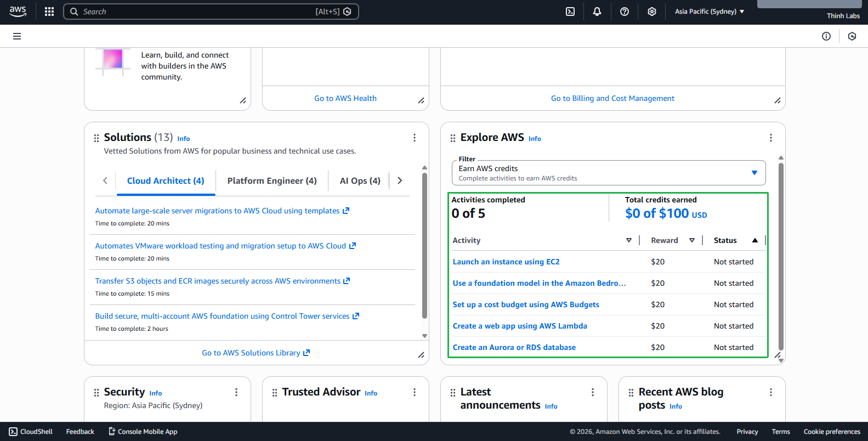Select the AI Ops (4) tab

click(360, 181)
